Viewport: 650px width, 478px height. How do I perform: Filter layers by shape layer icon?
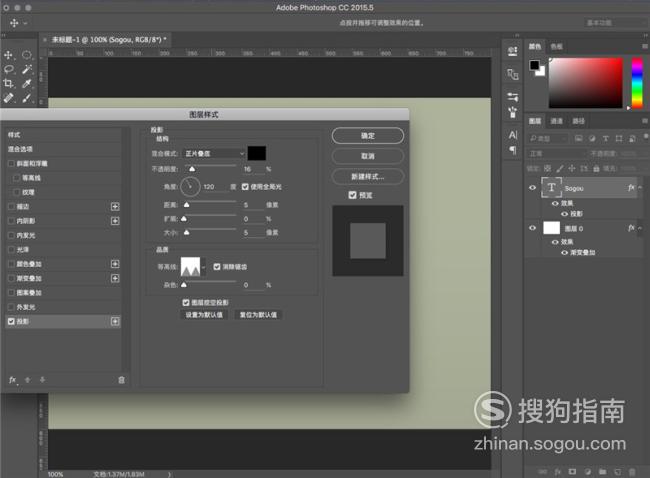(619, 138)
